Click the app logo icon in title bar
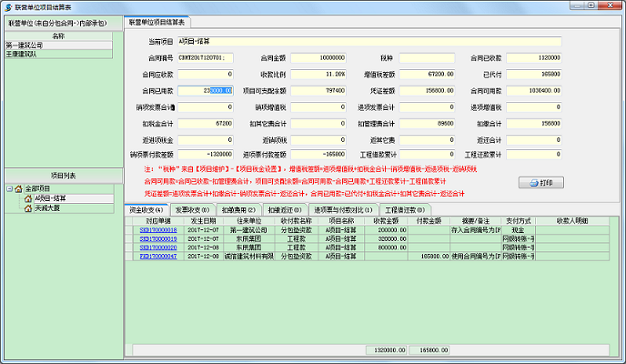This screenshot has width=626, height=364. pyautogui.click(x=7, y=6)
